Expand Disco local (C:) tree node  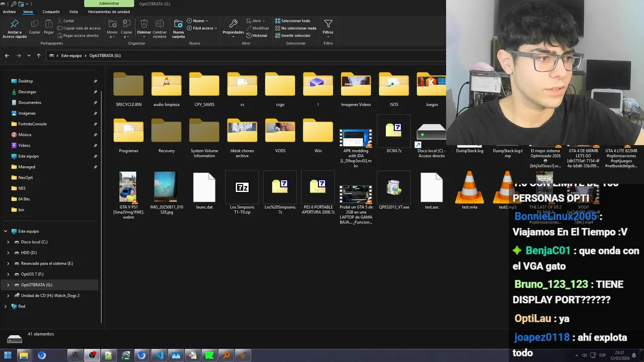pyautogui.click(x=8, y=242)
